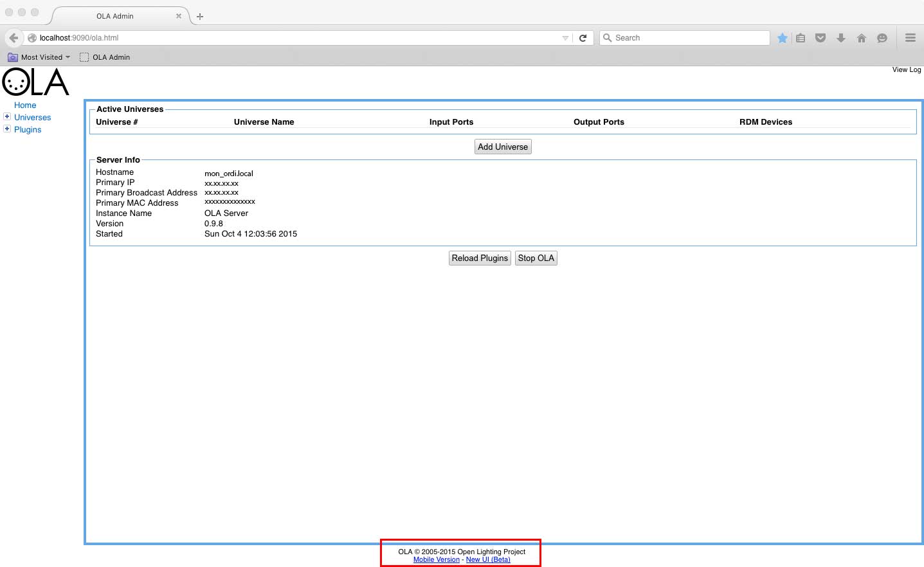Show URL history dropdown arrow
The image size is (924, 567).
565,38
